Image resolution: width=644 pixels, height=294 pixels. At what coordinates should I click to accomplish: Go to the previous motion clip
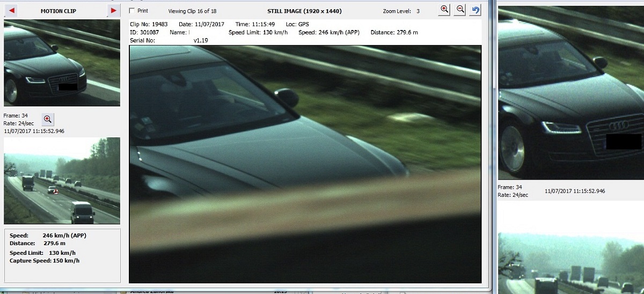pos(12,11)
